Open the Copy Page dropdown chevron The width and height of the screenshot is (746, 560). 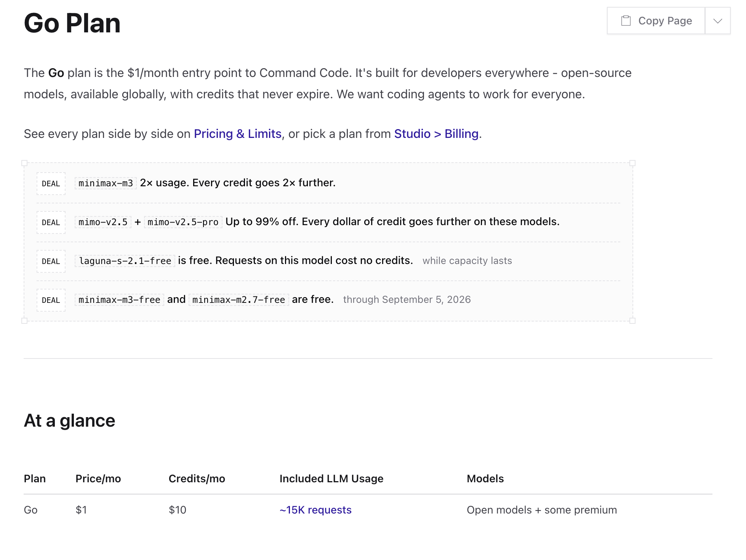pos(718,21)
